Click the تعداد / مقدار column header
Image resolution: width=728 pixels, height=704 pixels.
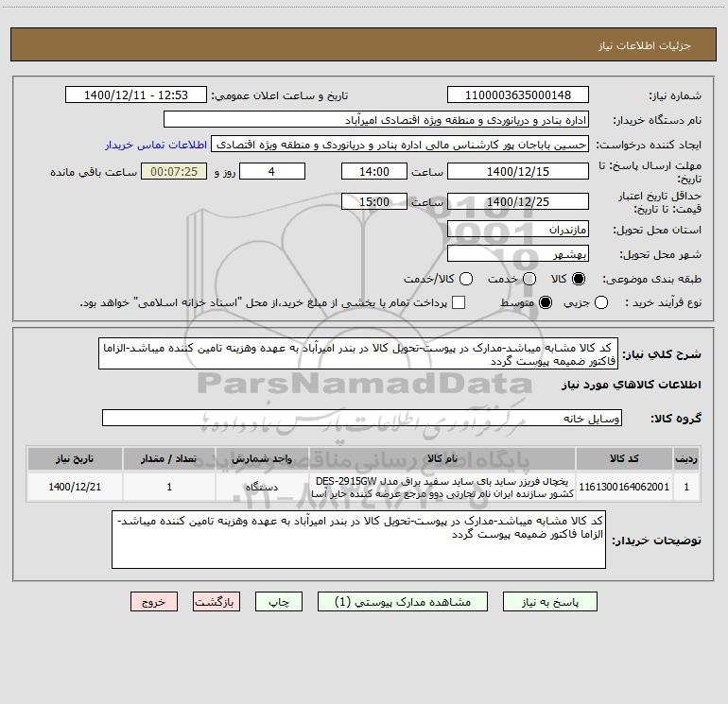[169, 458]
